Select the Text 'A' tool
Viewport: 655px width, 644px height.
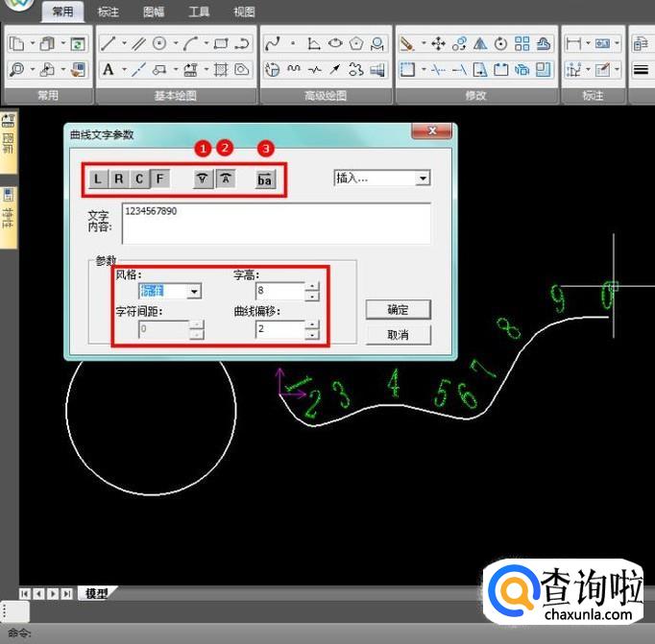[x=109, y=69]
